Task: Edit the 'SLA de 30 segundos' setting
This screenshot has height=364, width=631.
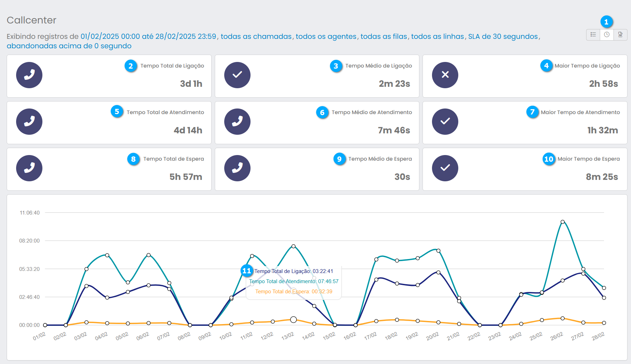Action: [503, 36]
